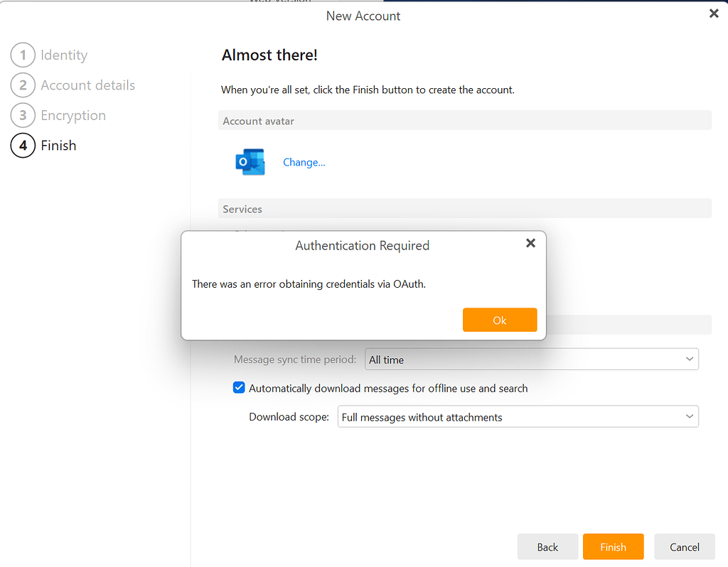Click the step 3 number circle
The width and height of the screenshot is (728, 567).
tap(23, 115)
